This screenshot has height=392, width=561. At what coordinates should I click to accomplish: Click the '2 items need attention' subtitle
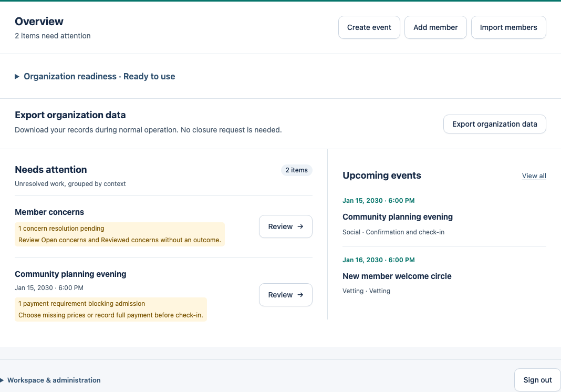click(x=53, y=36)
